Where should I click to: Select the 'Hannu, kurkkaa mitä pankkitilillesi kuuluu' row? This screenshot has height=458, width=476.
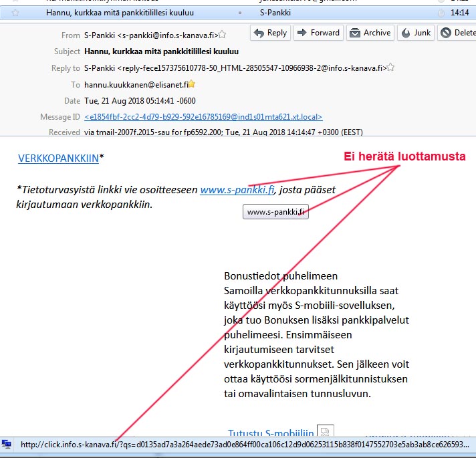(x=238, y=13)
